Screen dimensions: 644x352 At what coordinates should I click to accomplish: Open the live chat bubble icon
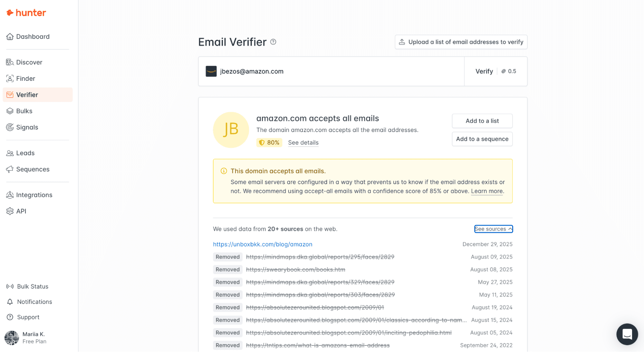[x=627, y=334]
